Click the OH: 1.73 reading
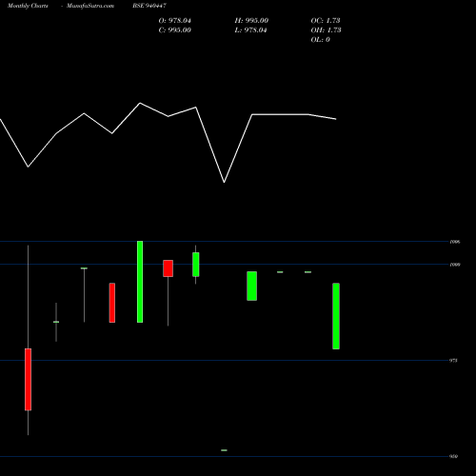This screenshot has height=476, width=476. point(326,30)
